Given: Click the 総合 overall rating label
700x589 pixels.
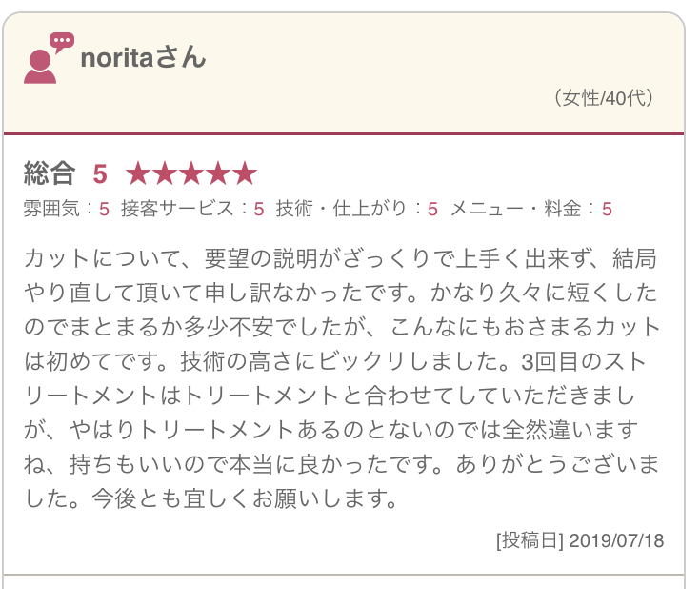Looking at the screenshot, I should point(50,173).
